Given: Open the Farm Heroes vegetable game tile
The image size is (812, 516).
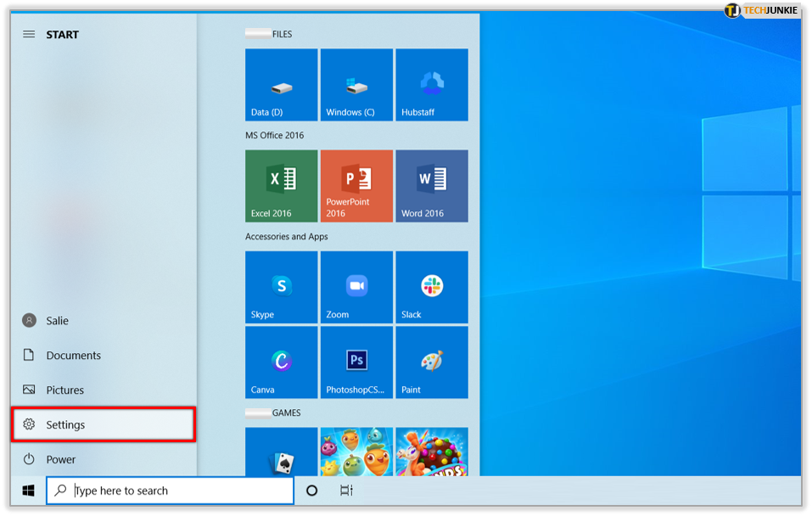Looking at the screenshot, I should (x=356, y=451).
